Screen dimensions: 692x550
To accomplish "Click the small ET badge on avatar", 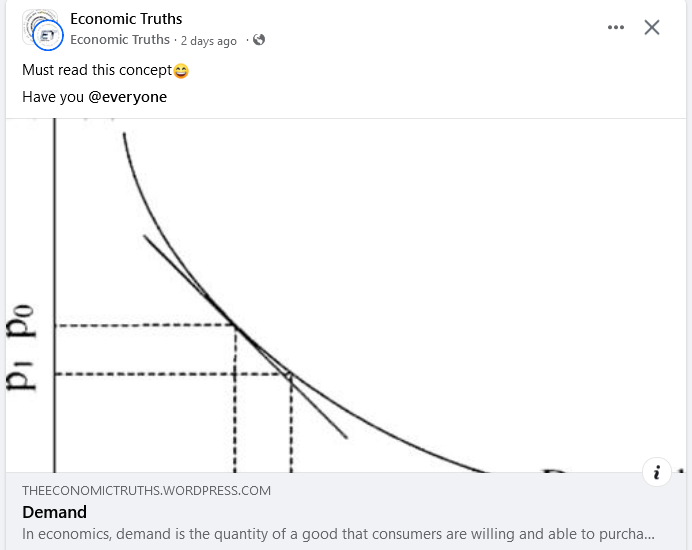I will tap(48, 37).
